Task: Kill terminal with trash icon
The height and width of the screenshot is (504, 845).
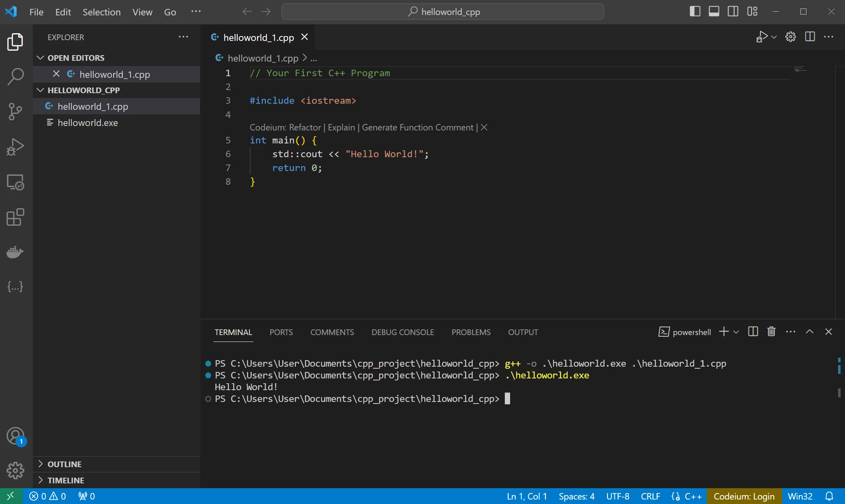Action: [x=772, y=332]
